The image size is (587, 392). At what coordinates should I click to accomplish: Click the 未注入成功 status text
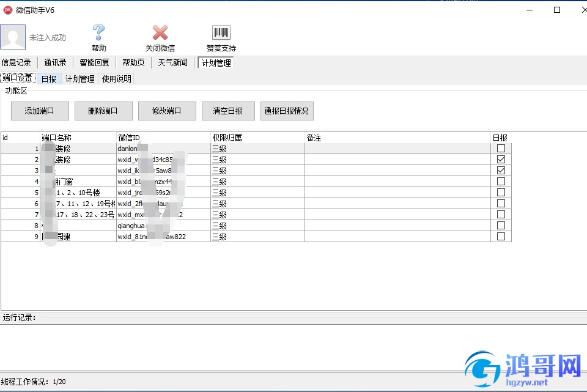(48, 37)
